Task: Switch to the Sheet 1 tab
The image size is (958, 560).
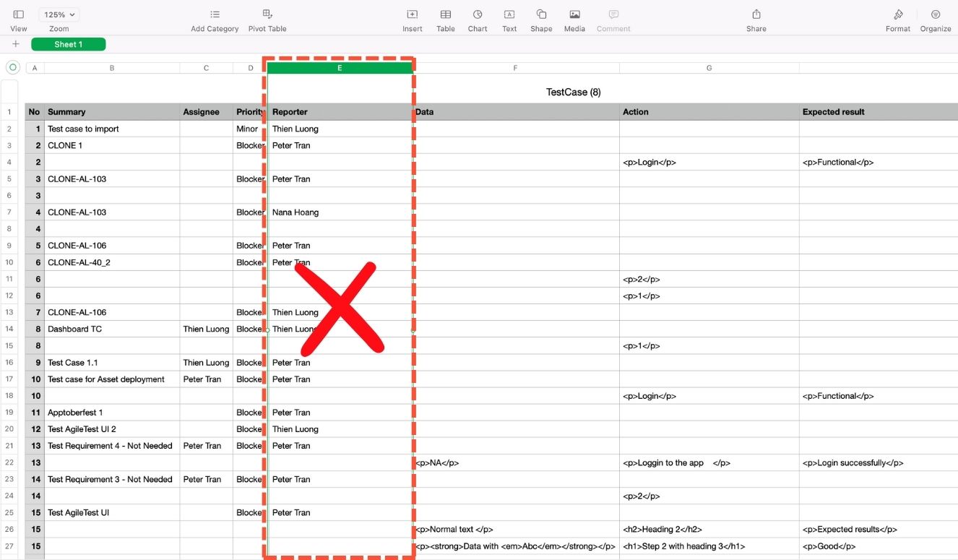Action: pyautogui.click(x=69, y=45)
